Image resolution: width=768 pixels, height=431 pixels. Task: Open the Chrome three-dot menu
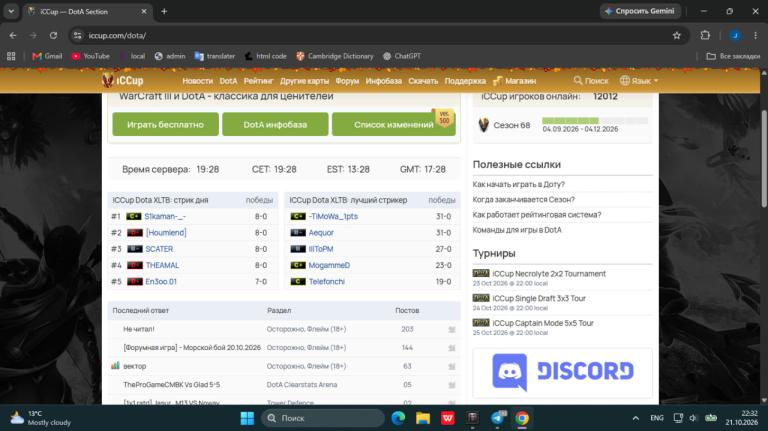click(x=755, y=35)
